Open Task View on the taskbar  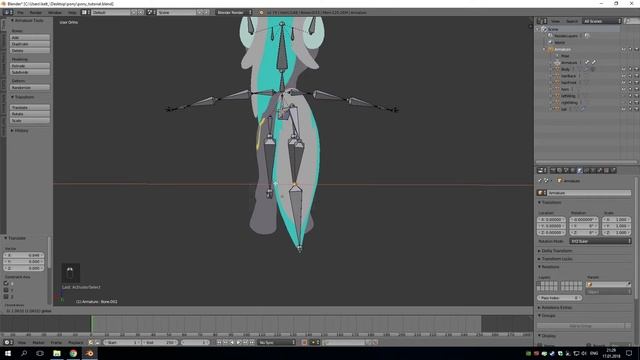(40, 353)
